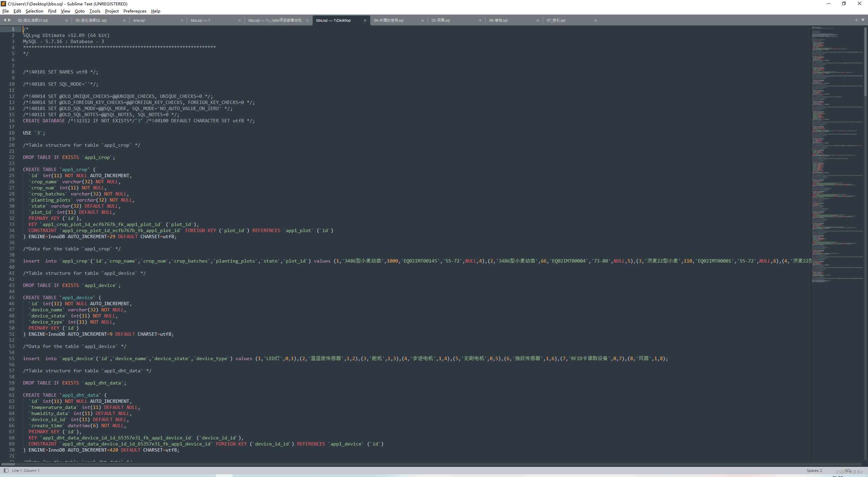
Task: Close the bbs.sql — 1\Desktop tab
Action: coord(364,20)
